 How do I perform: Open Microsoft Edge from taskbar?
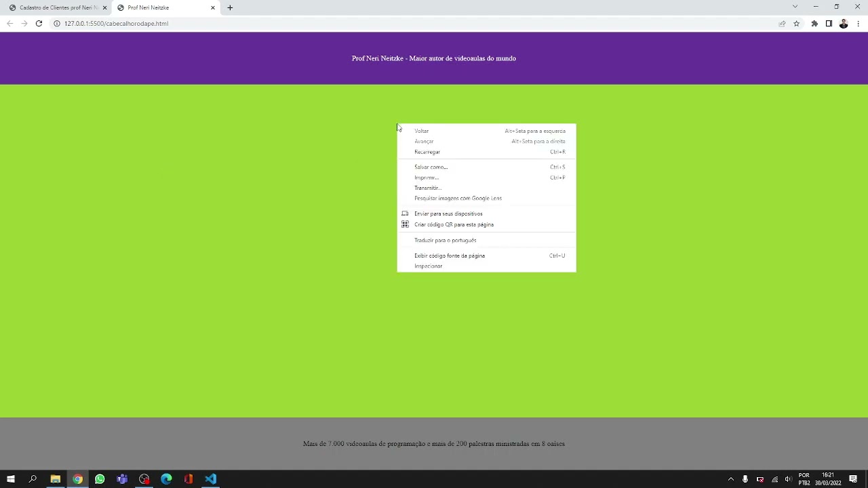pos(166,479)
